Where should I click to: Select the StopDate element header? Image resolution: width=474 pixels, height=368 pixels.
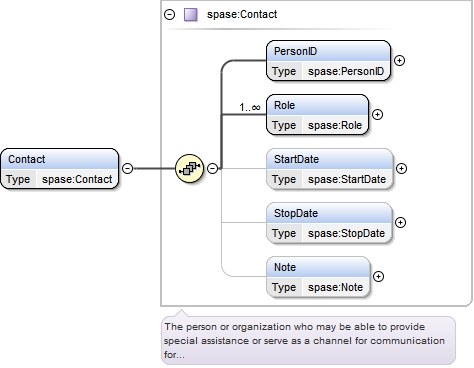pos(329,213)
